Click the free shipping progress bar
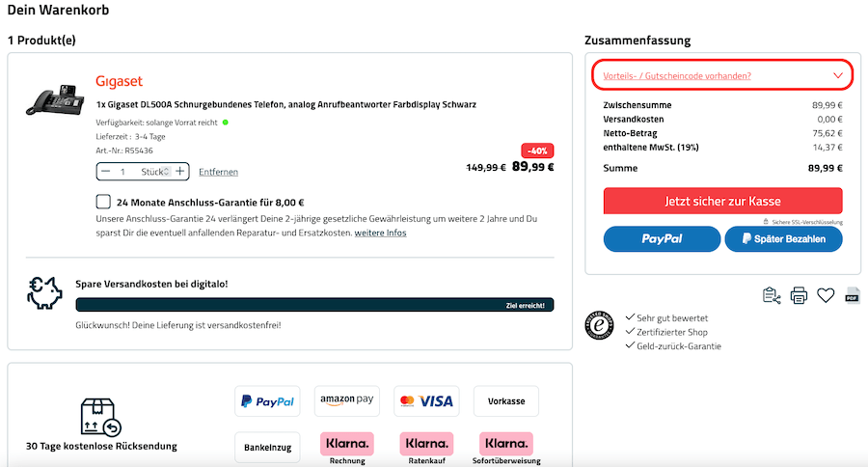868x467 pixels. click(314, 305)
